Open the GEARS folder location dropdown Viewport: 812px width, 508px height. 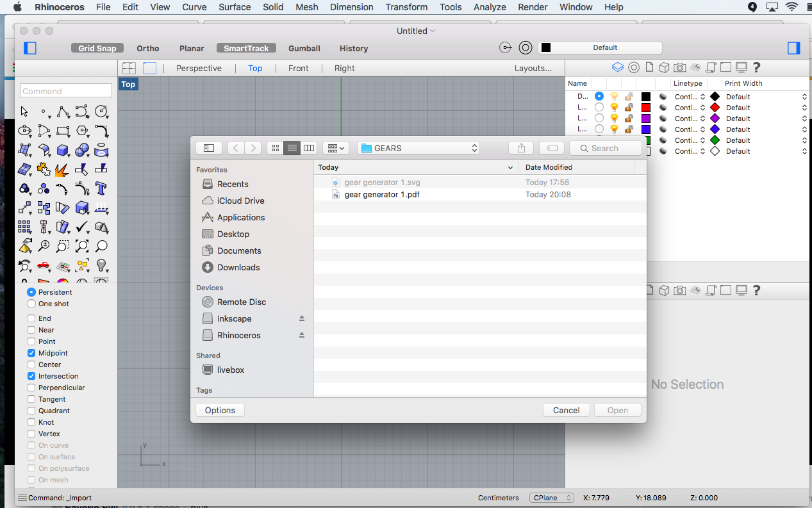[419, 148]
